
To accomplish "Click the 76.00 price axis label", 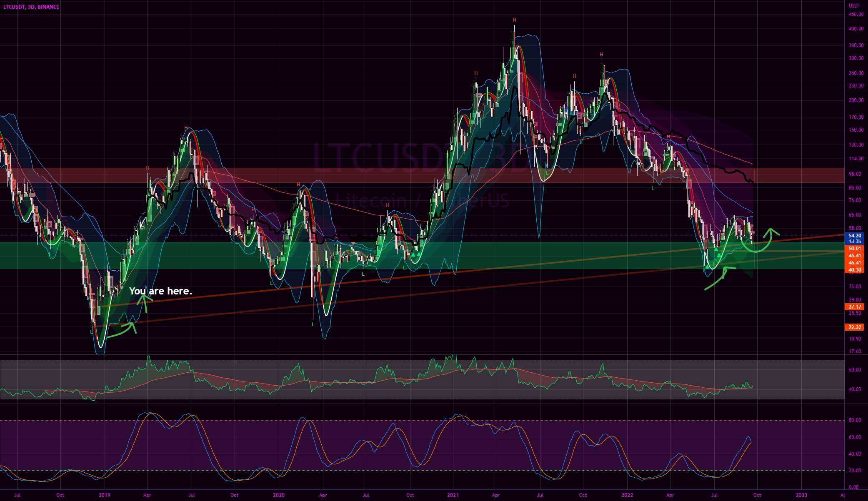I will click(855, 200).
